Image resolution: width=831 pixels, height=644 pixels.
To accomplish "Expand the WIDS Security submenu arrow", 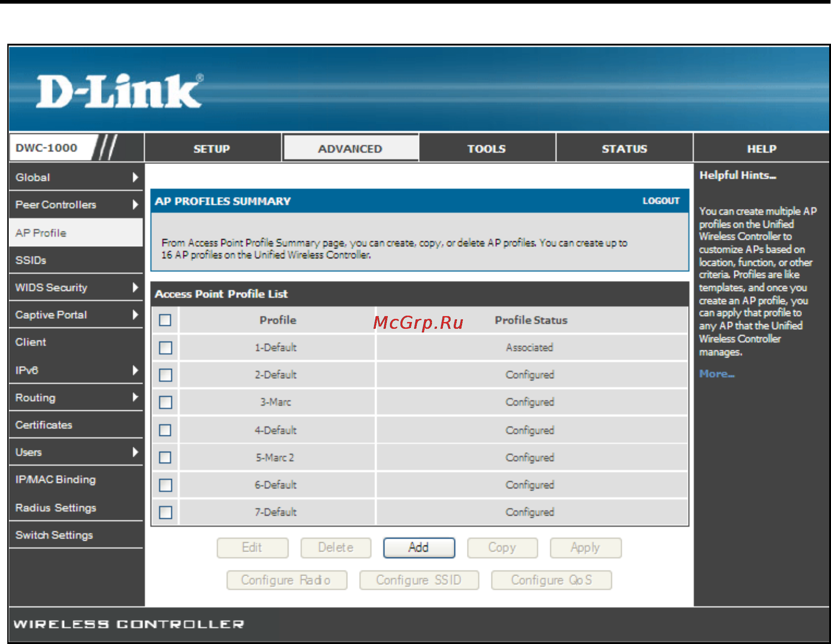I will 135,287.
